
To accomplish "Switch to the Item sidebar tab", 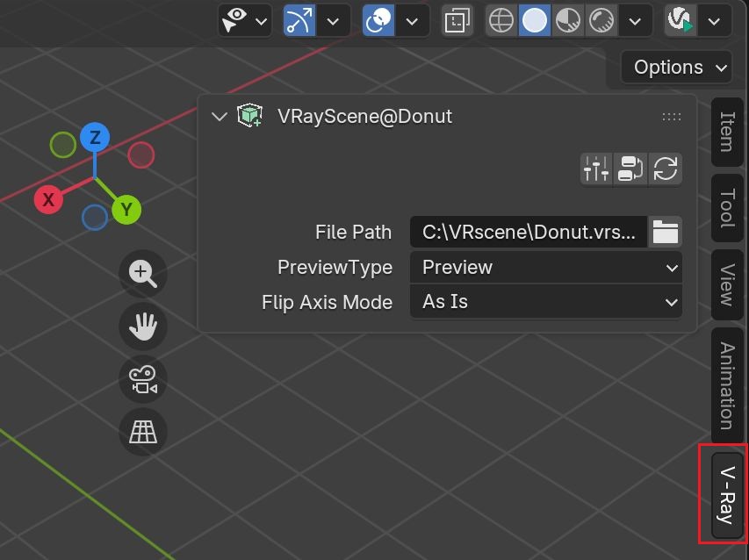I will 726,132.
